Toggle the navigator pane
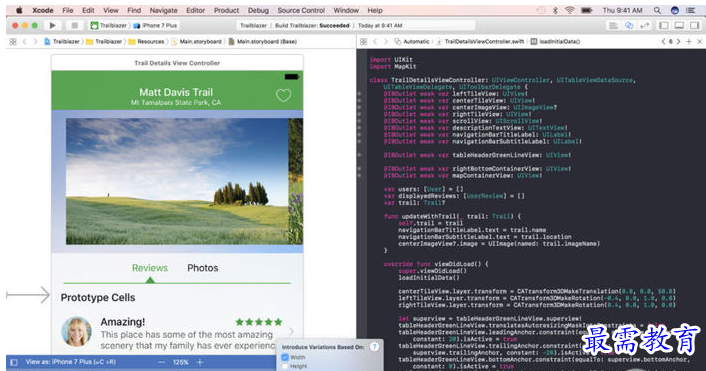 point(664,26)
